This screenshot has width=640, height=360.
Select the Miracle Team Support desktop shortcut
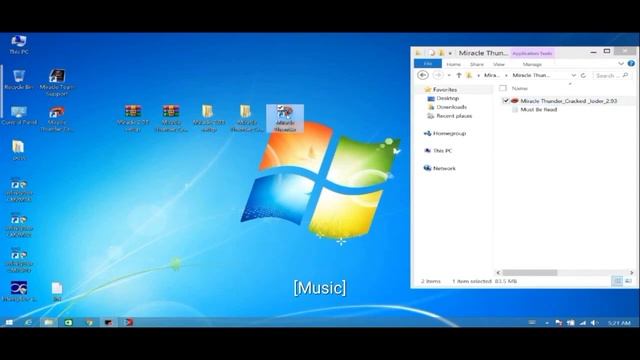pyautogui.click(x=57, y=82)
